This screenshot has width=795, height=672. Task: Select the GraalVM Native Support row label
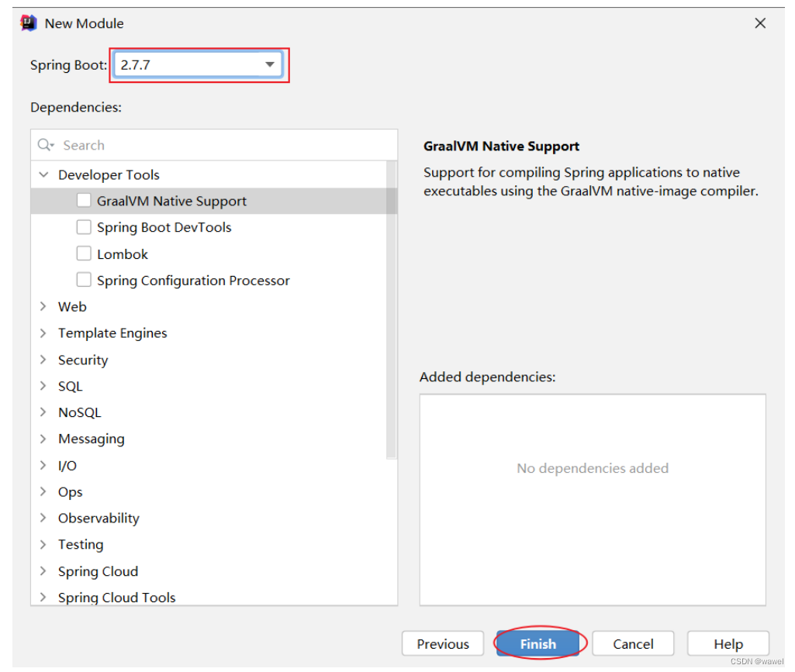click(x=171, y=201)
